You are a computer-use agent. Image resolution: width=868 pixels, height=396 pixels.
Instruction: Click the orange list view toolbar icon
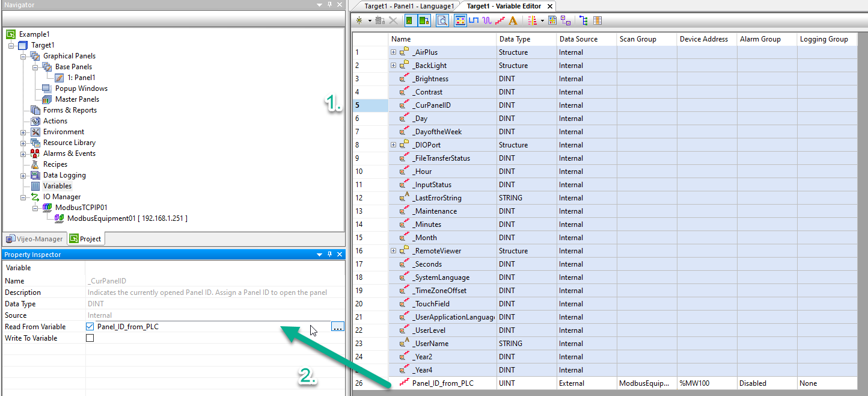(597, 20)
